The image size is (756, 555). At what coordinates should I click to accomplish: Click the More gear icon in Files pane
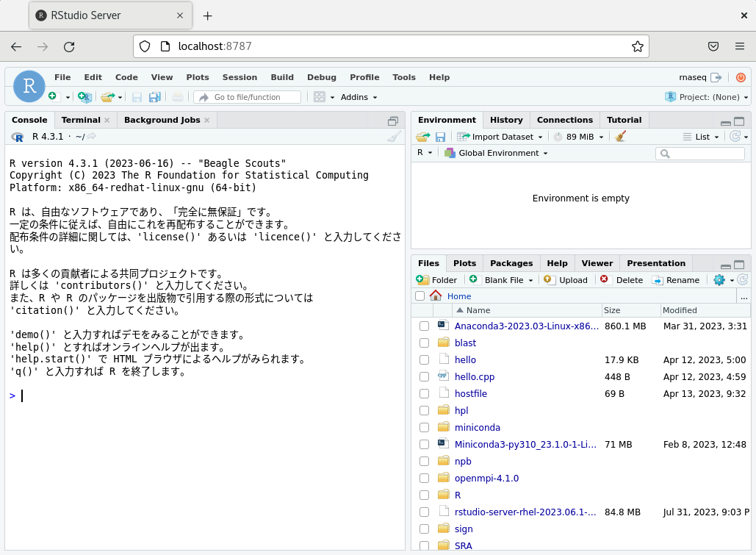coord(719,280)
